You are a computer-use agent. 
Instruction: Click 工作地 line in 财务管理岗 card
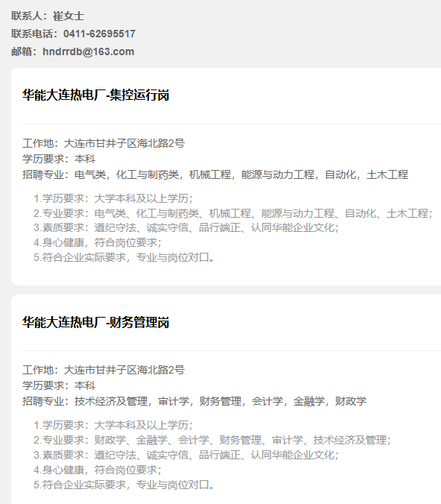click(104, 370)
